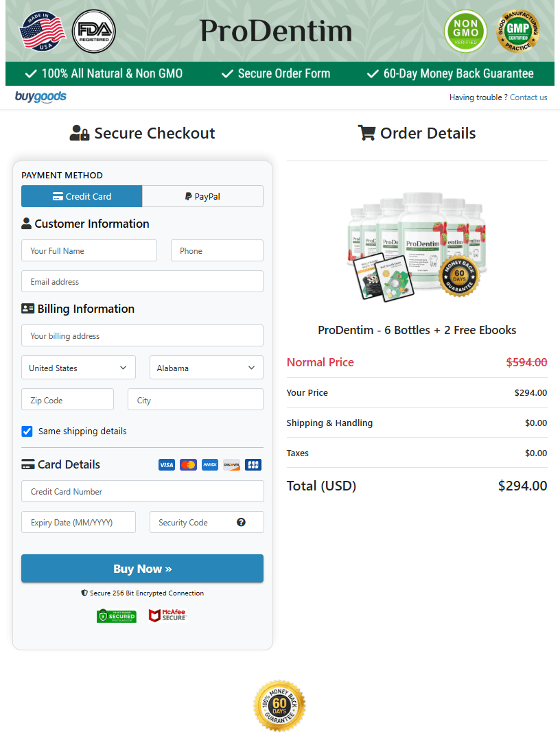Click the security code help question icon
This screenshot has width=560, height=734.
pyautogui.click(x=241, y=522)
